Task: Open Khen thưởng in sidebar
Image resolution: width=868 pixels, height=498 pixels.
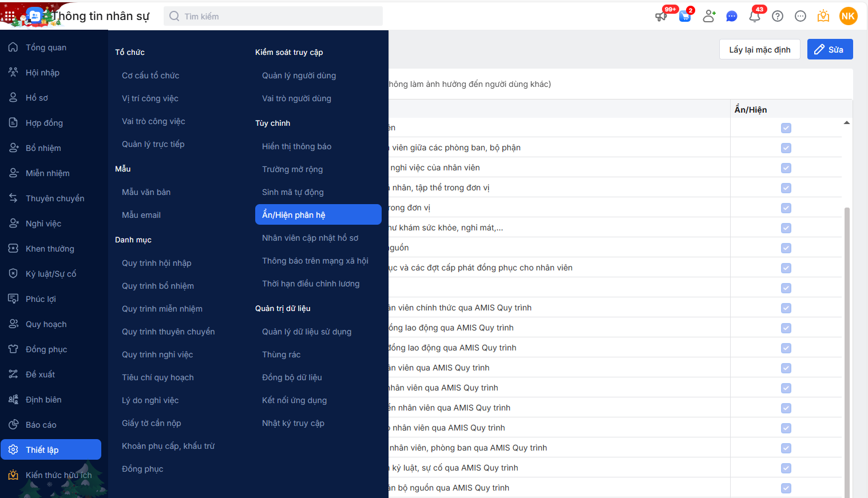Action: 51,249
